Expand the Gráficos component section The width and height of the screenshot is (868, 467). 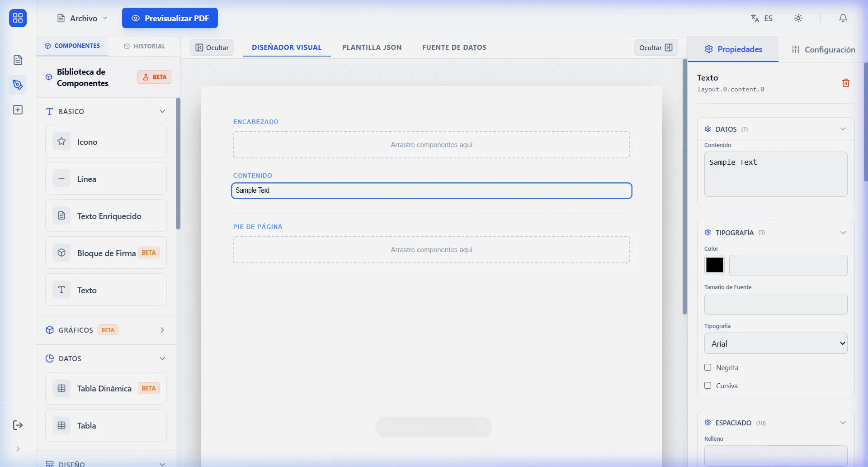pyautogui.click(x=162, y=330)
